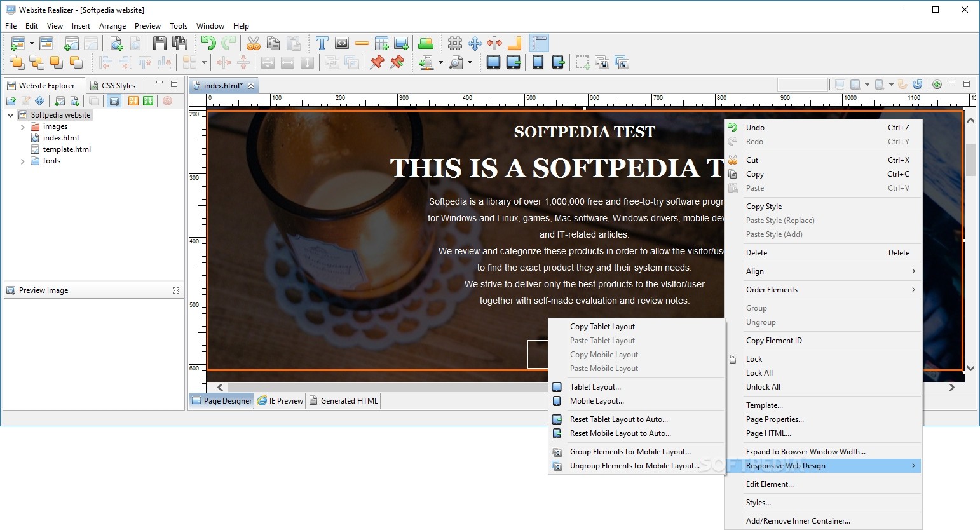The width and height of the screenshot is (980, 530).
Task: Choose Group Elements for Mobile Layout...
Action: [637, 452]
